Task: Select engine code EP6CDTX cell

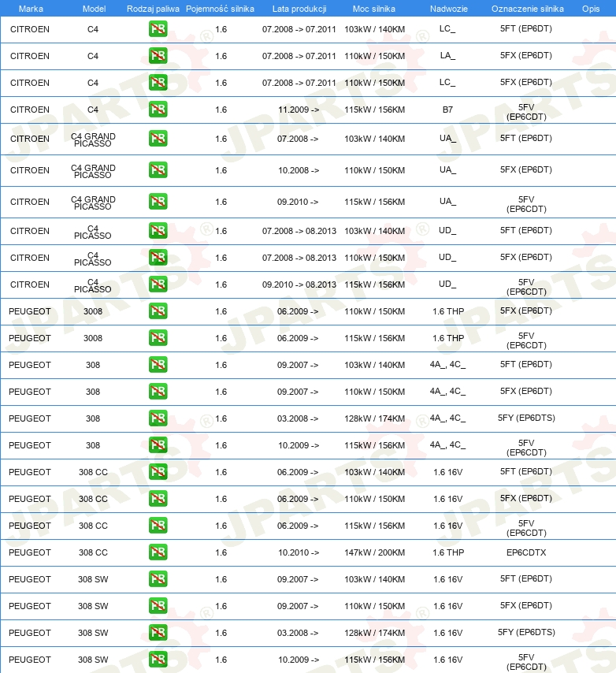Action: [x=526, y=552]
